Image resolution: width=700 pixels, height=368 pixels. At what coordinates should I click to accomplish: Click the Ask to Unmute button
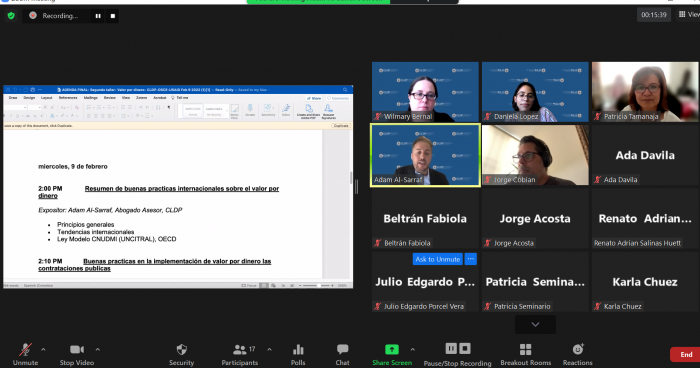[438, 259]
